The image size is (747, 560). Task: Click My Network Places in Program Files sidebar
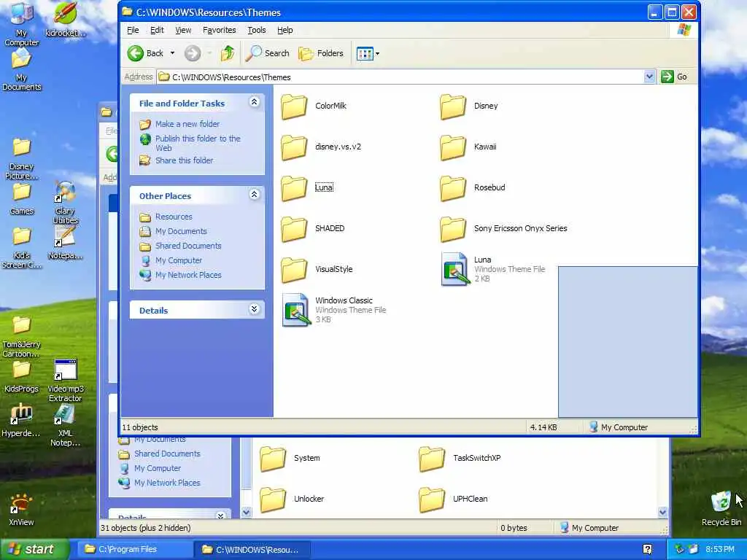tap(167, 483)
